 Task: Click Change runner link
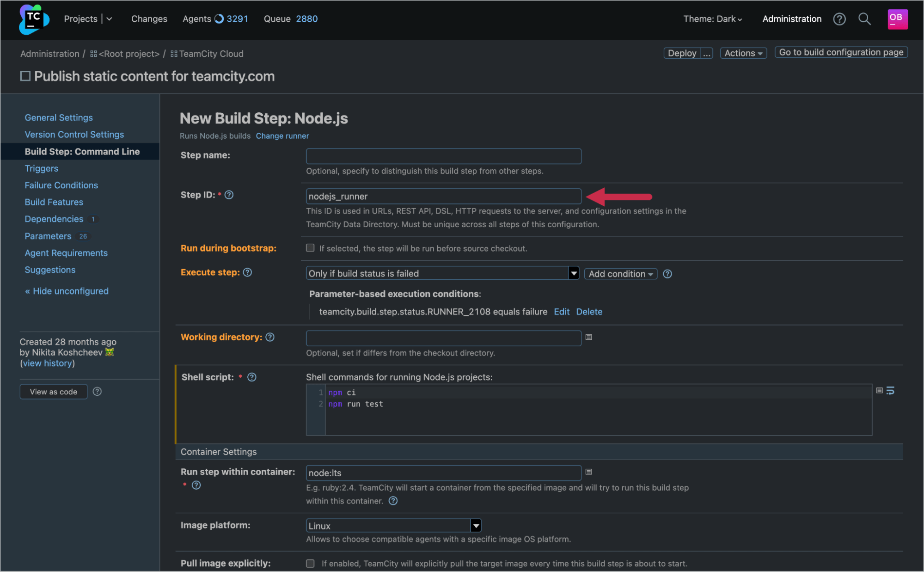282,136
